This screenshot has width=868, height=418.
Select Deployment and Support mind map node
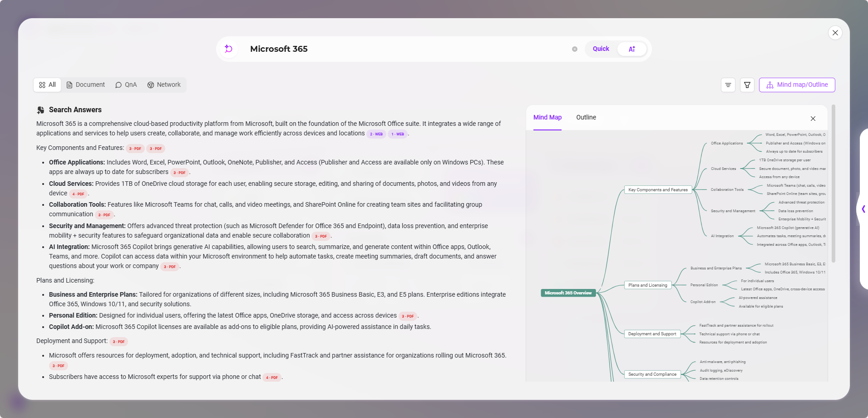coord(652,334)
